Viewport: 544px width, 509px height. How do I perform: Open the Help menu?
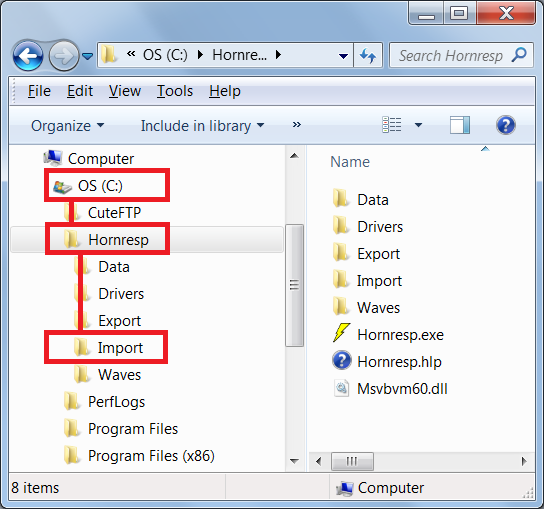[225, 91]
